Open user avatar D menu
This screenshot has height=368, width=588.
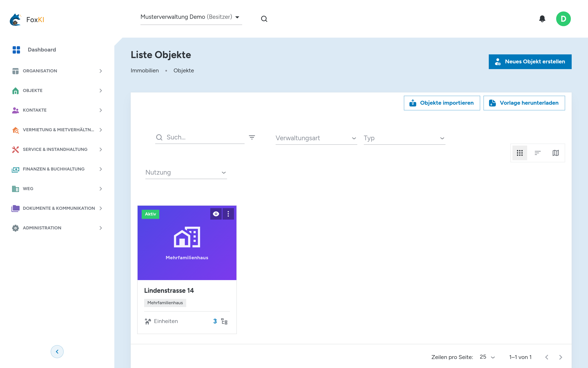coord(563,19)
